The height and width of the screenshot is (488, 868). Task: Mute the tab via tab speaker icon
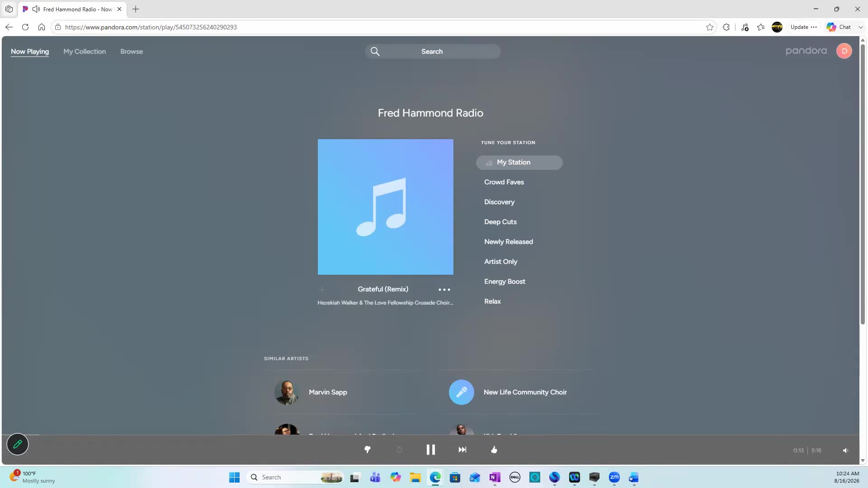[x=36, y=9]
